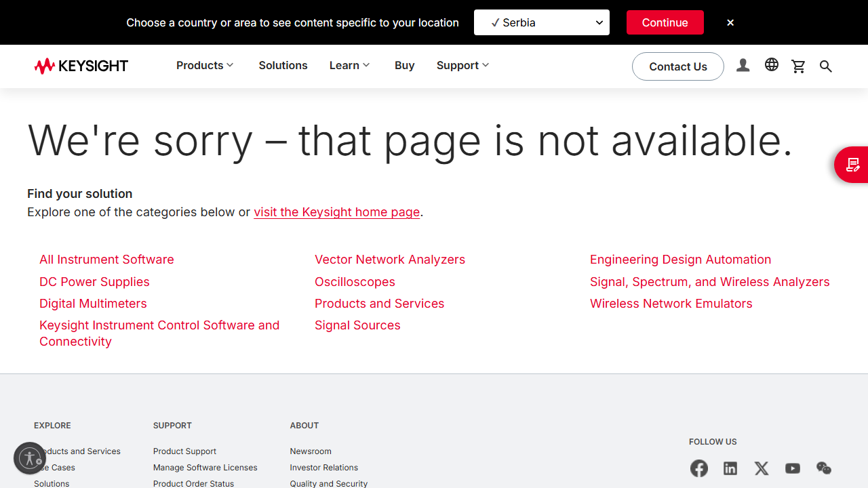Click the search magnifier icon
This screenshot has height=488, width=868.
(826, 66)
